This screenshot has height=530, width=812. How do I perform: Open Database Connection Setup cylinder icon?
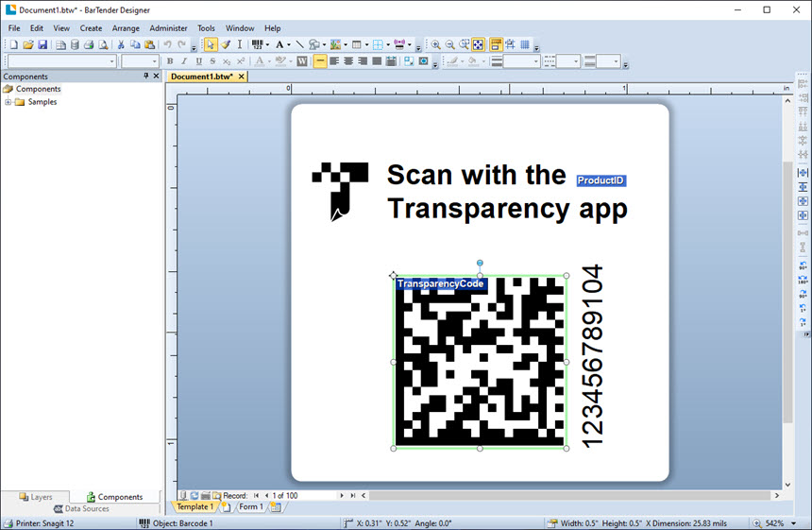pos(75,45)
